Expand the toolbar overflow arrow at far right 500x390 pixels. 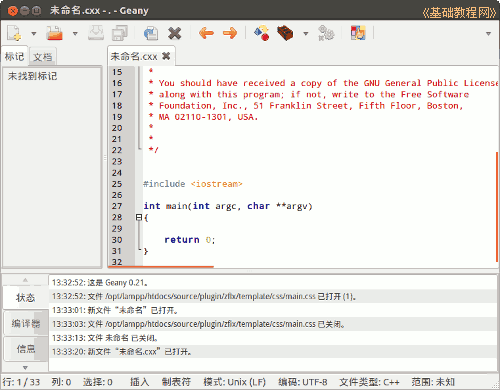489,33
